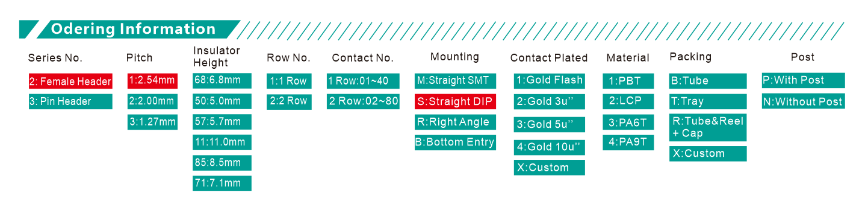Screen dimensions: 868x222
Task: Choose '1 Row:01~40' contact number
Action: click(x=363, y=81)
